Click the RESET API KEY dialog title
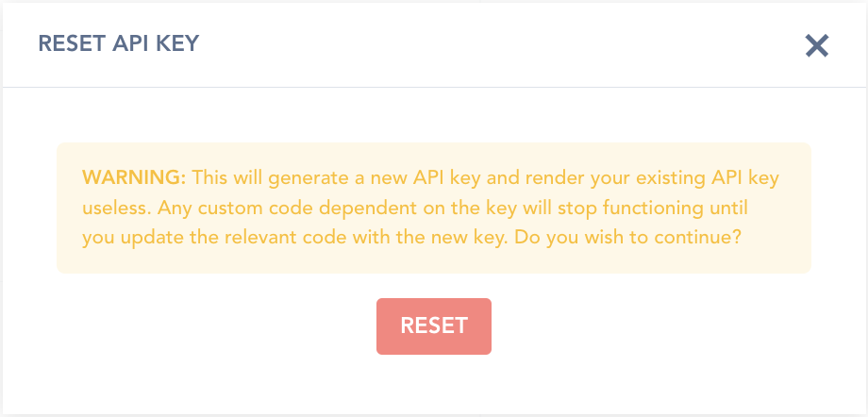This screenshot has height=417, width=868. pos(118,42)
